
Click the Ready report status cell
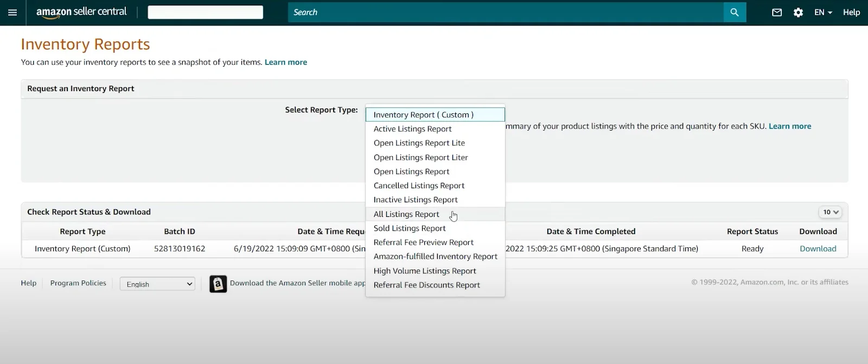(x=752, y=249)
